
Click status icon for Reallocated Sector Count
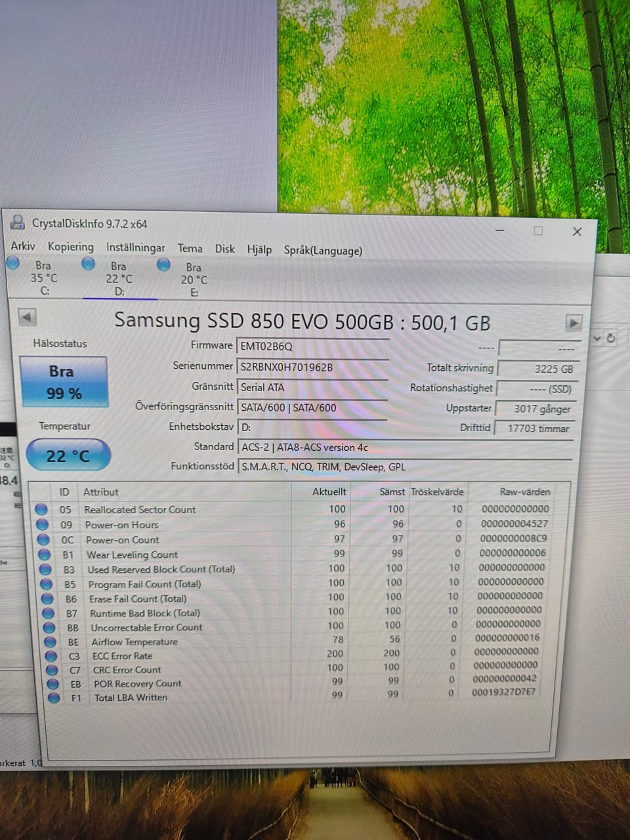click(41, 509)
